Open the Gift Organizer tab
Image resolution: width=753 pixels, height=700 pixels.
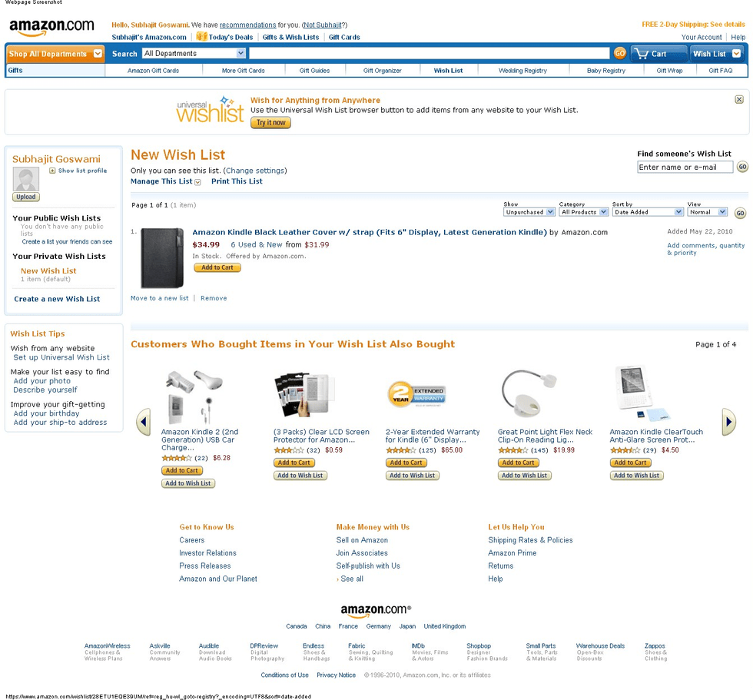(x=383, y=71)
